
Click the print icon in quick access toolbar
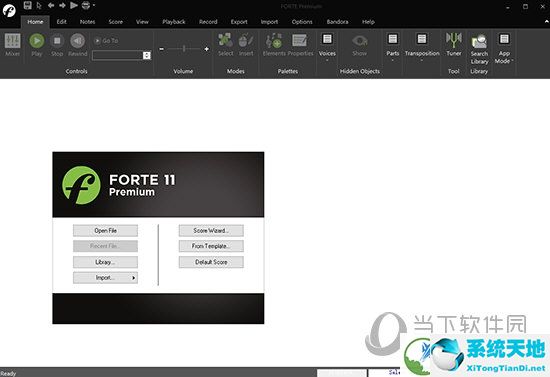pyautogui.click(x=86, y=5)
